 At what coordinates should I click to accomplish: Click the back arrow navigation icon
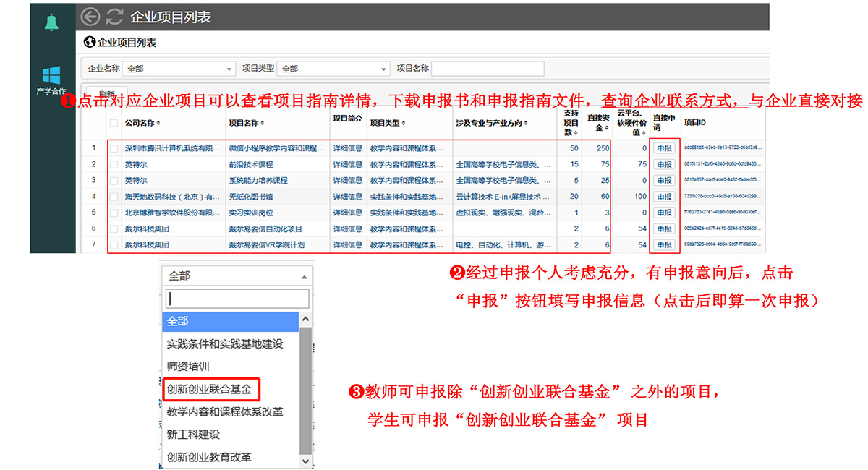90,17
